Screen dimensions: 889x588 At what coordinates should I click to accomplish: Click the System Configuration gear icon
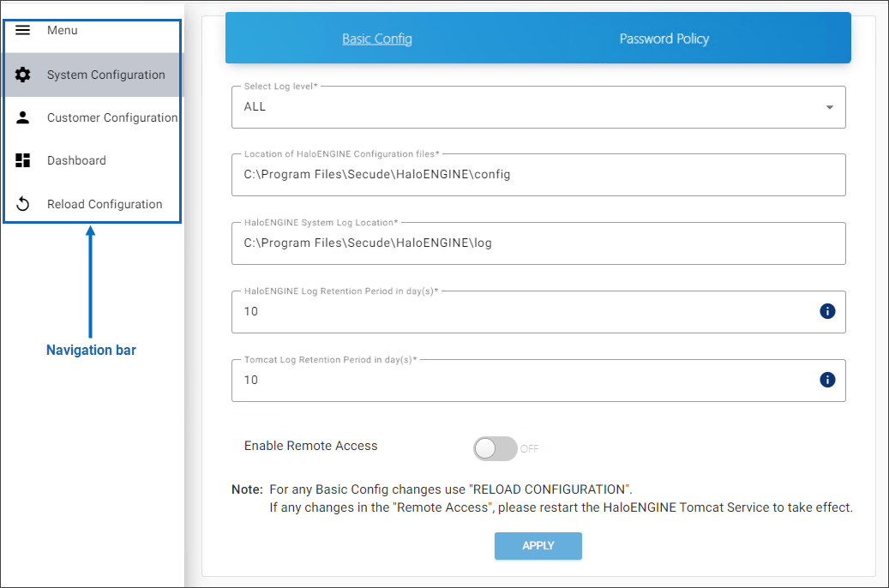[x=23, y=75]
